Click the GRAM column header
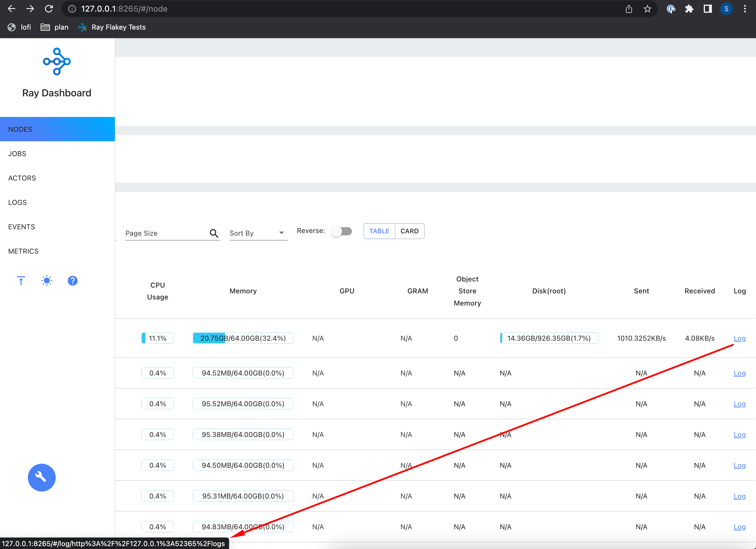Screen dimensions: 756x549 tap(418, 291)
